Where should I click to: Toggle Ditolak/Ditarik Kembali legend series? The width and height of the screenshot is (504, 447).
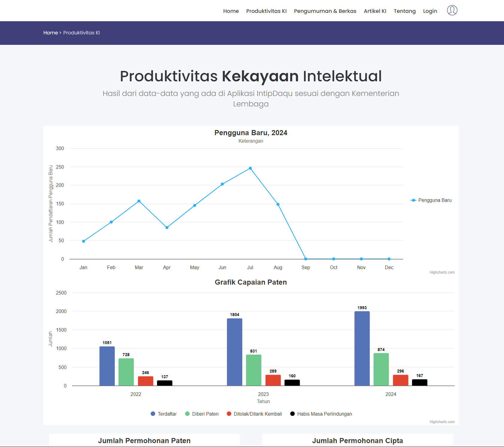(255, 414)
